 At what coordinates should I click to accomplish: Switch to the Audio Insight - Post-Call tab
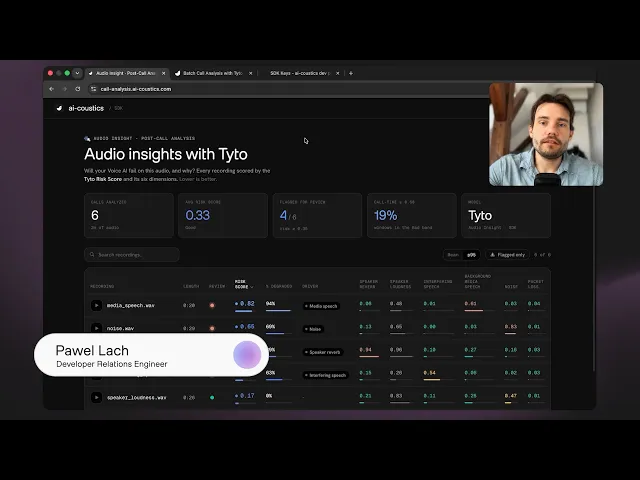pyautogui.click(x=127, y=73)
